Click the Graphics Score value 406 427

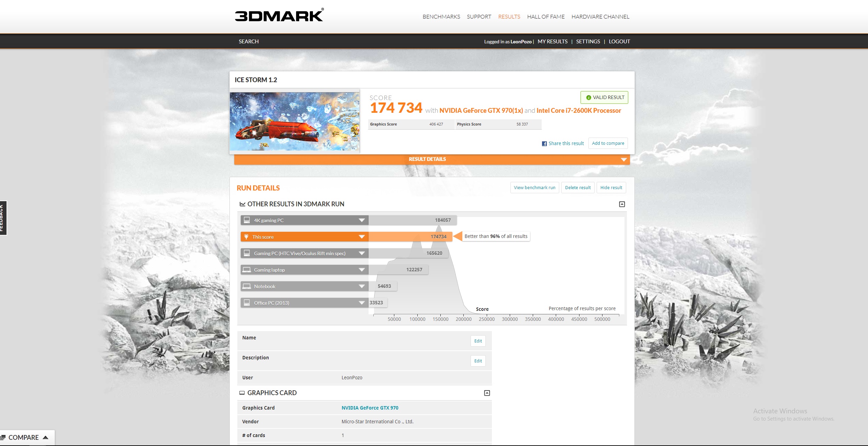click(436, 124)
